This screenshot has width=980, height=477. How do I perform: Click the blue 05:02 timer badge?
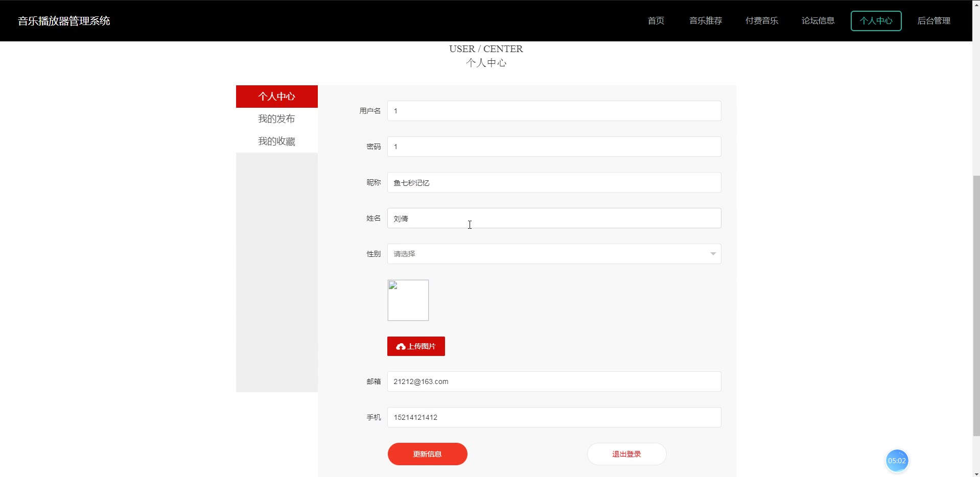tap(897, 461)
